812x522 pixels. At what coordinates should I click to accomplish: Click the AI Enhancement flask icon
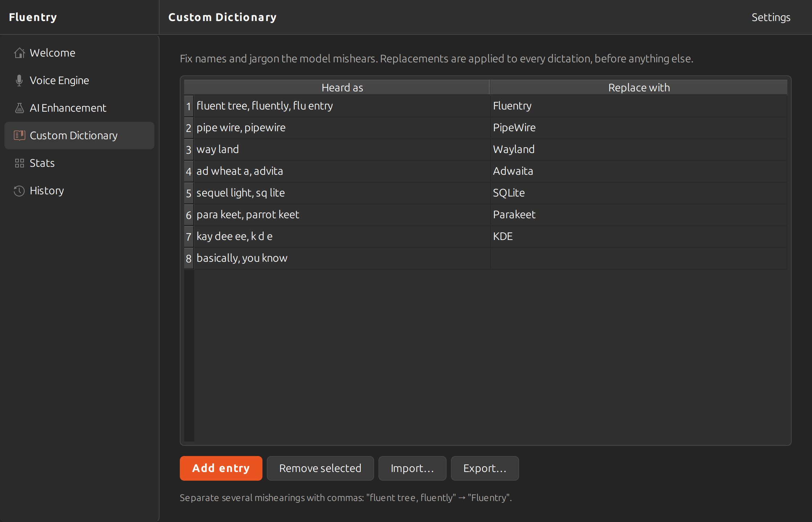point(20,108)
